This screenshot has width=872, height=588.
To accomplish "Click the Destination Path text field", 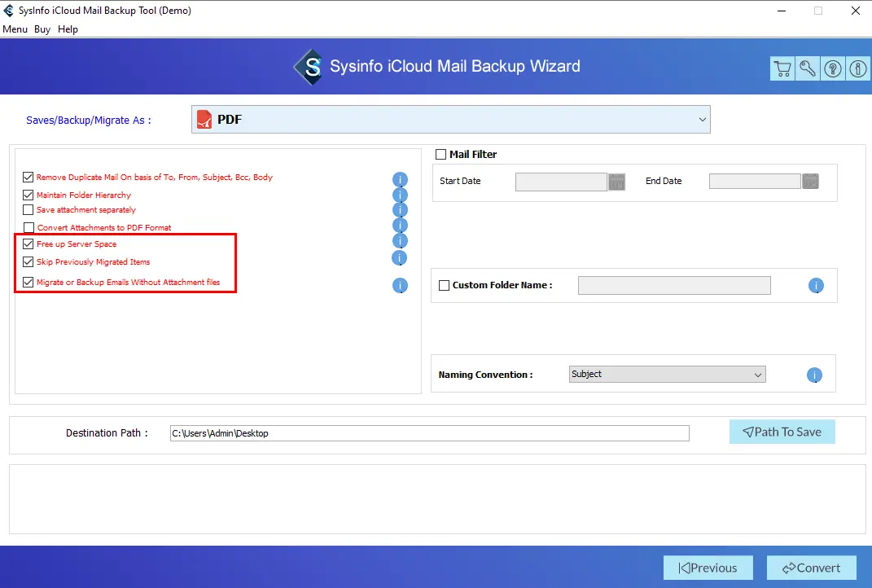I will (x=429, y=433).
